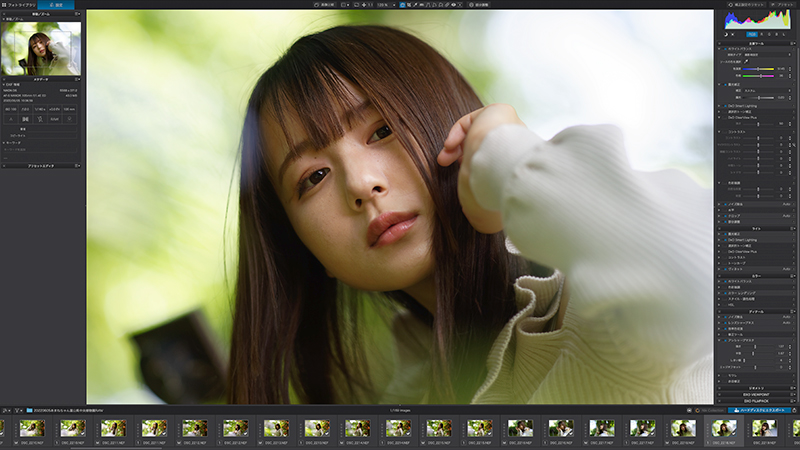Click the 画像比較 compare button
800x450 pixels.
click(x=324, y=5)
